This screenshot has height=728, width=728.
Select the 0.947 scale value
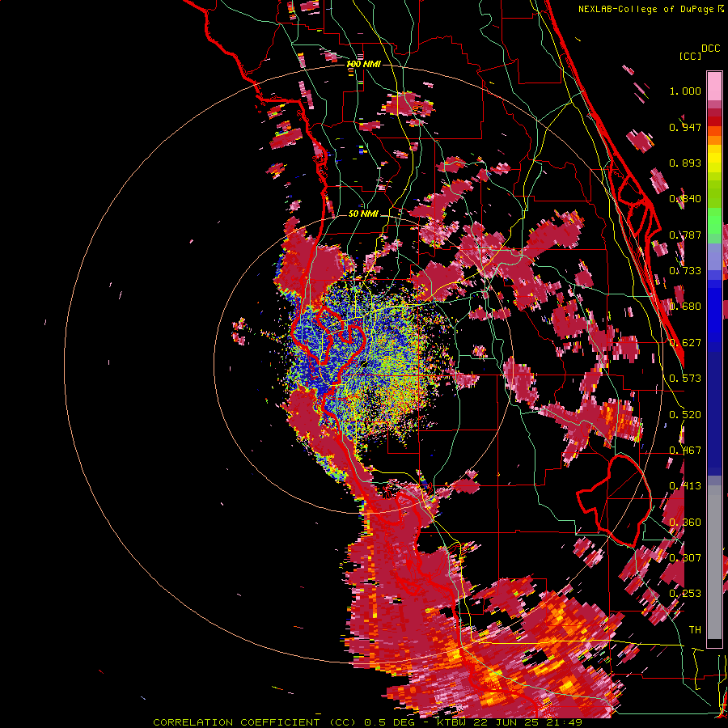pos(685,127)
